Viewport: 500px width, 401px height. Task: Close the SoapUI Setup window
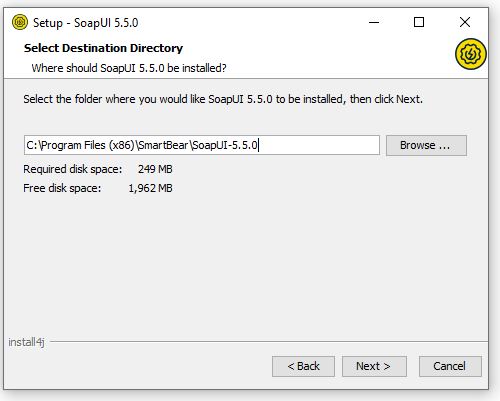coord(465,22)
